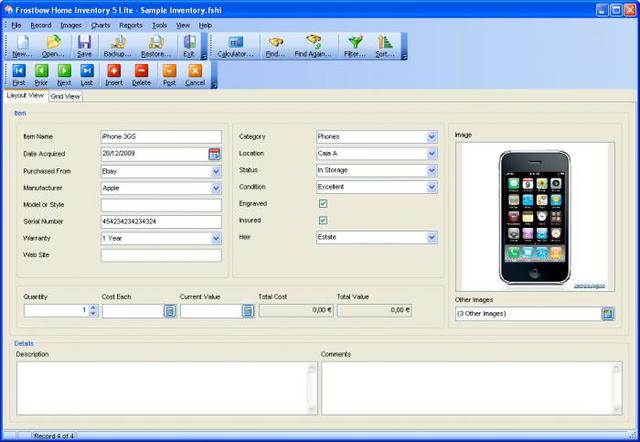The height and width of the screenshot is (442, 640).
Task: Click inside the Comments text area
Action: (469, 388)
